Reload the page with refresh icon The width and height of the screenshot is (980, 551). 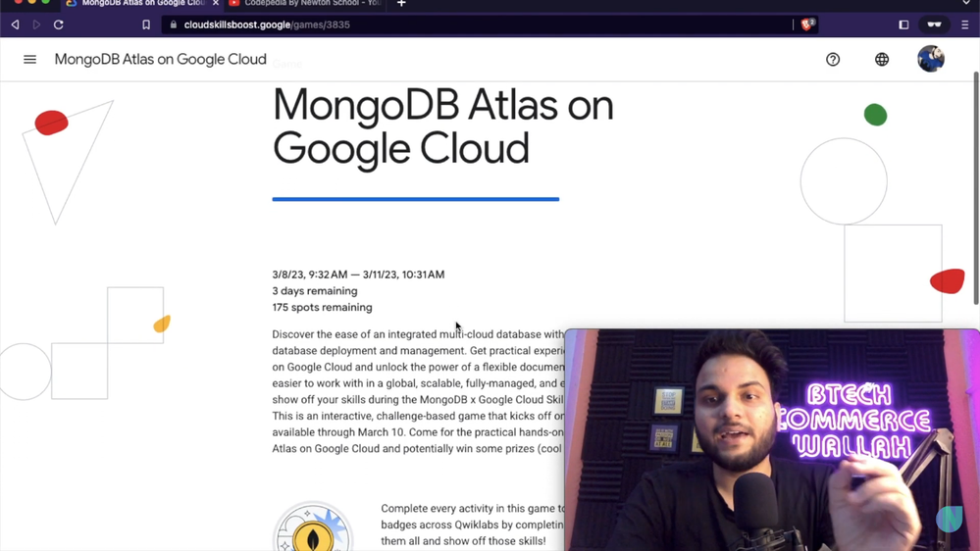59,25
